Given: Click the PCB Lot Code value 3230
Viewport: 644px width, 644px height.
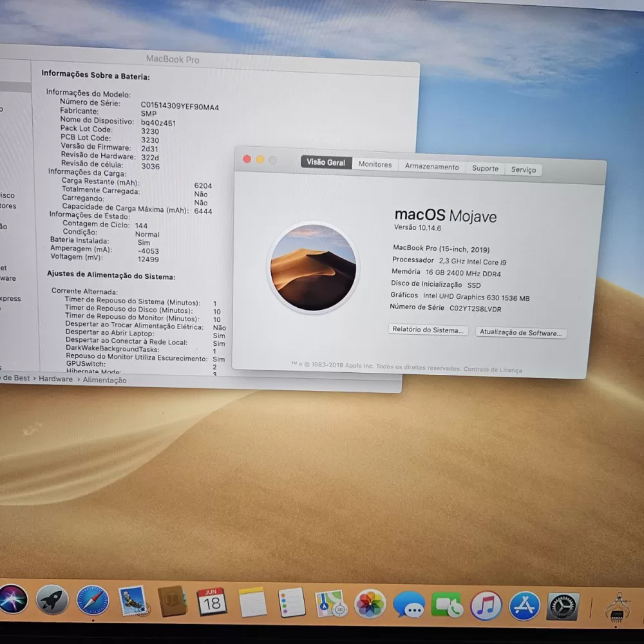Looking at the screenshot, I should click(x=150, y=140).
